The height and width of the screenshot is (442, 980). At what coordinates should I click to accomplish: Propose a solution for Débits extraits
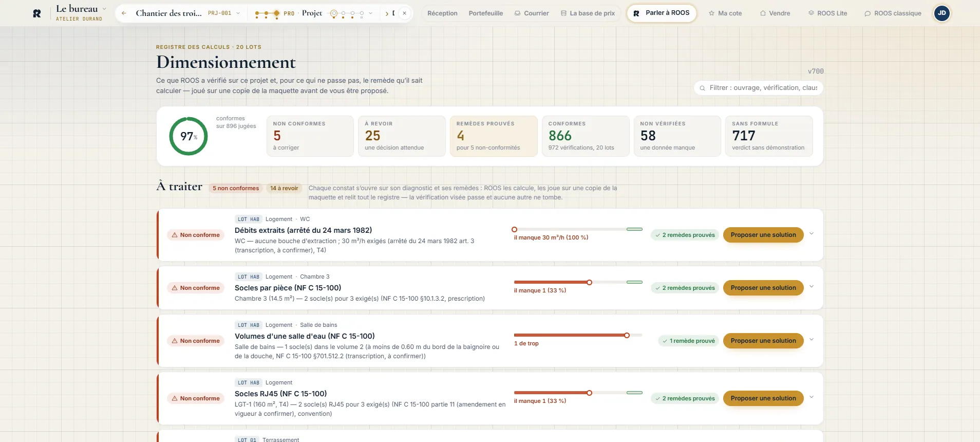[763, 235]
